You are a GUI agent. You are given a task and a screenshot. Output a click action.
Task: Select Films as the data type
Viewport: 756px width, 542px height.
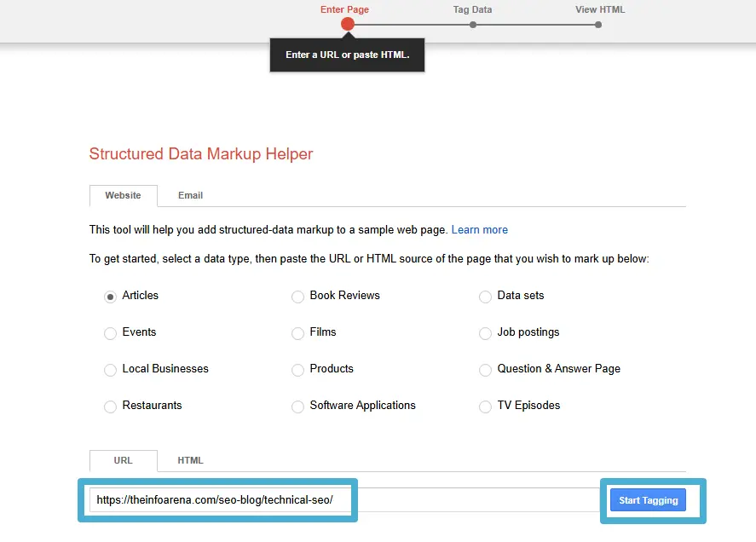click(x=297, y=333)
